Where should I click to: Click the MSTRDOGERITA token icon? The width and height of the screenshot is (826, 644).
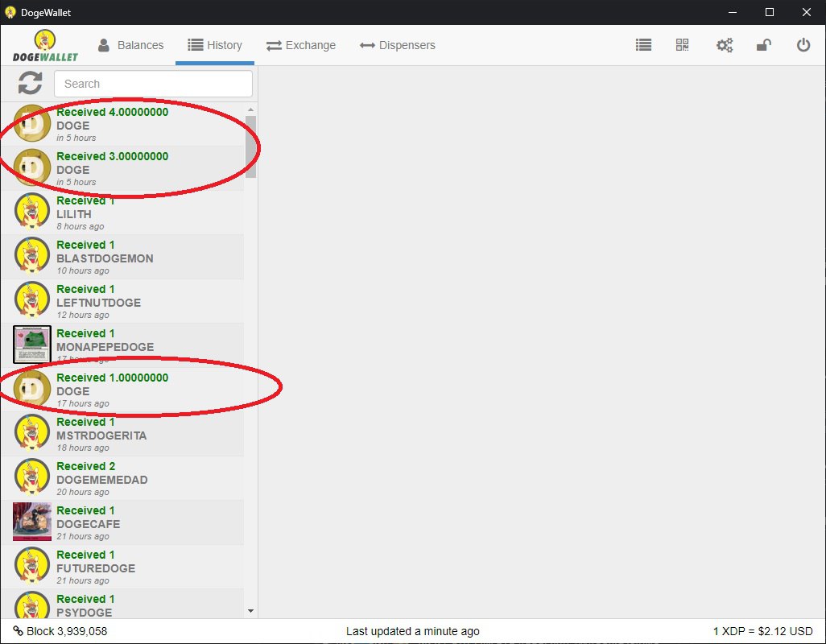[32, 433]
